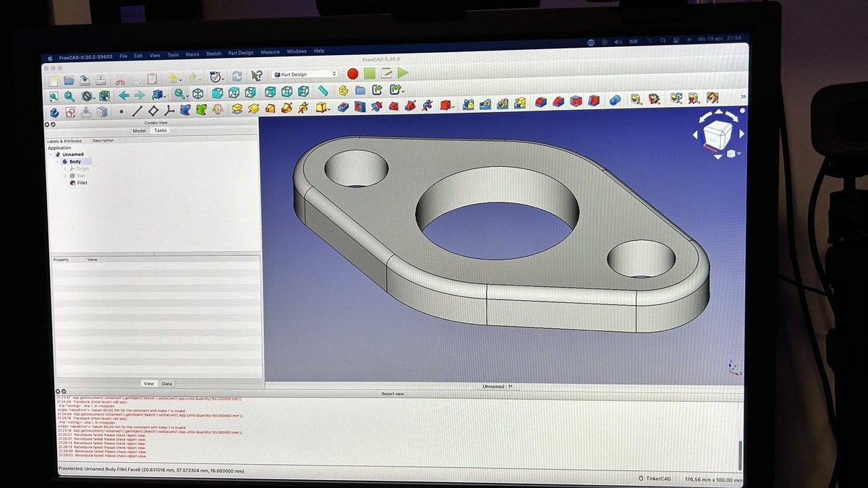Open the Sketch menu
Viewport: 868px width, 488px height.
click(213, 54)
